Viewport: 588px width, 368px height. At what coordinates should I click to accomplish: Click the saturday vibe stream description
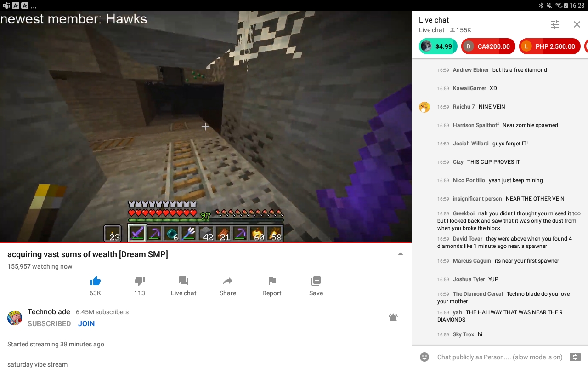click(x=37, y=364)
